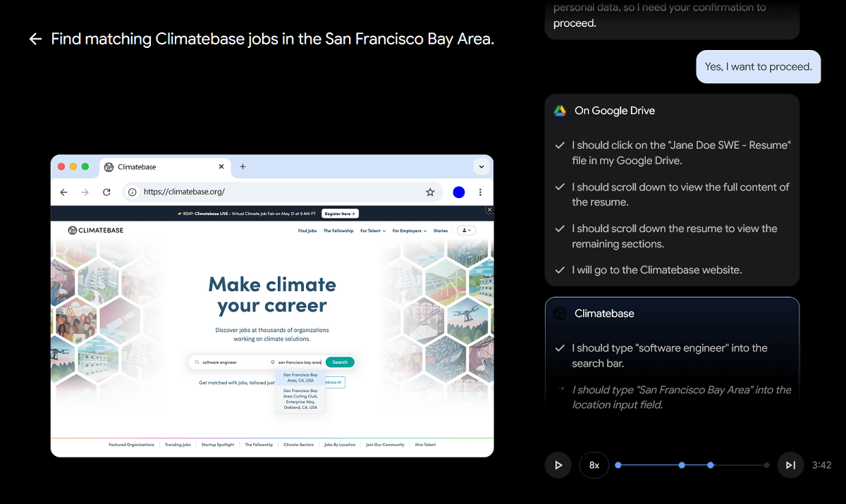Viewport: 846px width, 504px height.
Task: Click the Register Here button
Action: [340, 214]
